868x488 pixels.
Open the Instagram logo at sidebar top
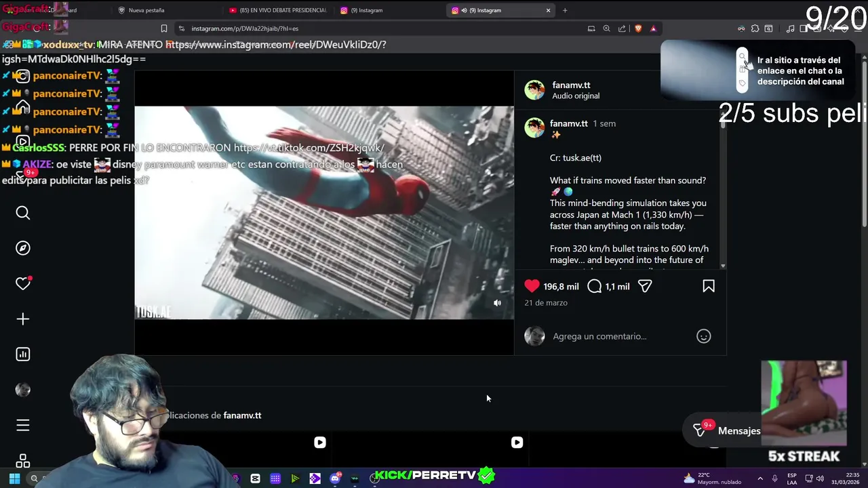point(23,76)
